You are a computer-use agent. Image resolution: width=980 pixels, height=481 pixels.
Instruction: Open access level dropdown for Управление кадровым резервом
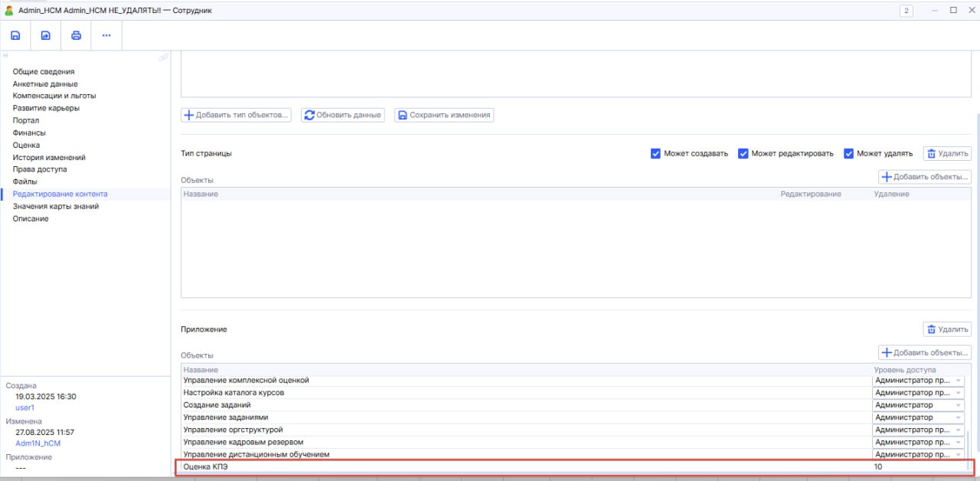pyautogui.click(x=958, y=442)
